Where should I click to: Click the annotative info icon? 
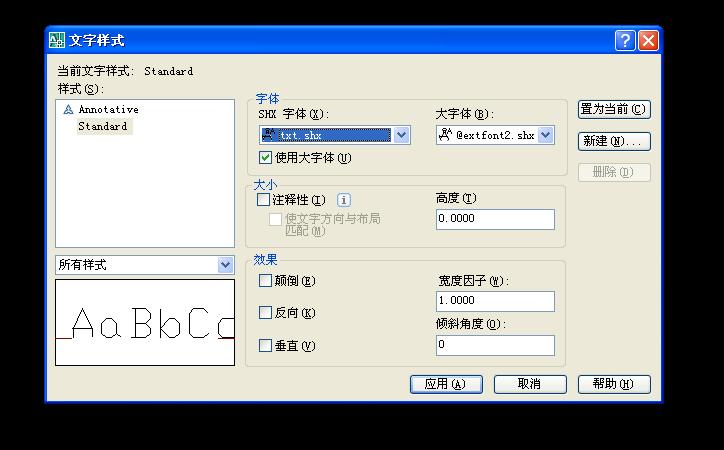[x=344, y=200]
